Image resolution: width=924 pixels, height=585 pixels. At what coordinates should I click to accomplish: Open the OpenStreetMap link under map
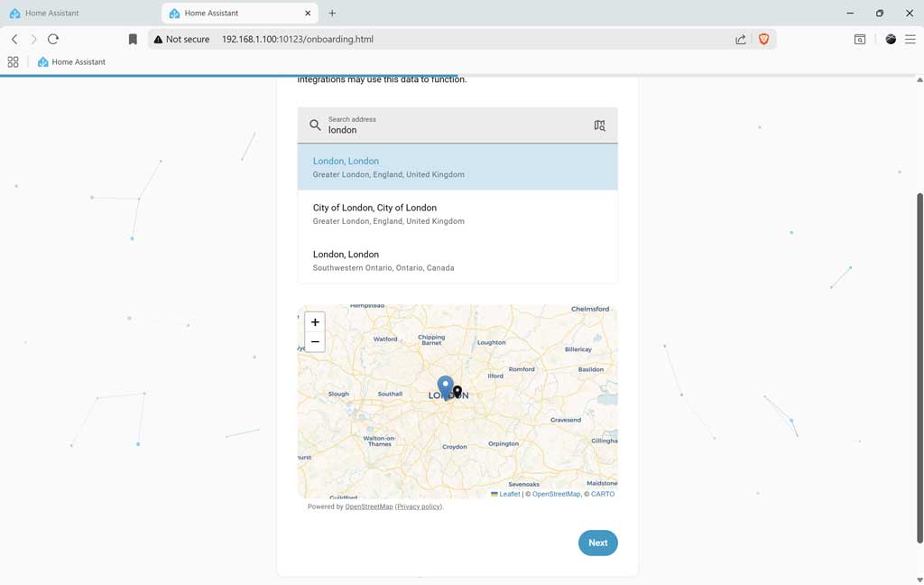(369, 506)
